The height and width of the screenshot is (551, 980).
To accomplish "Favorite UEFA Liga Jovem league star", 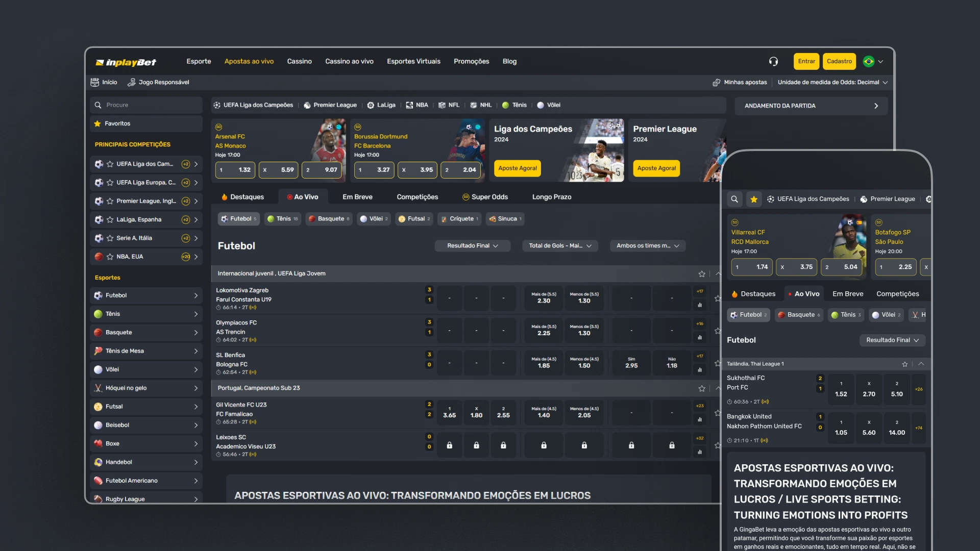I will (702, 274).
